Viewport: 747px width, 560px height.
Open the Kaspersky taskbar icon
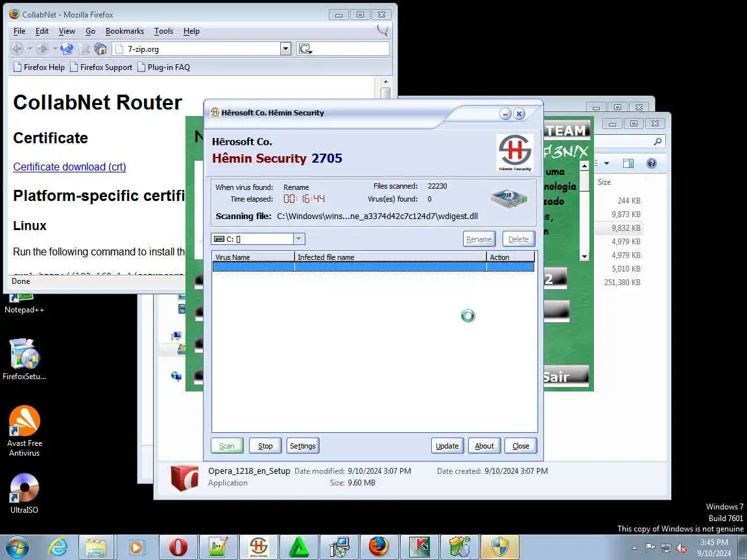(420, 547)
